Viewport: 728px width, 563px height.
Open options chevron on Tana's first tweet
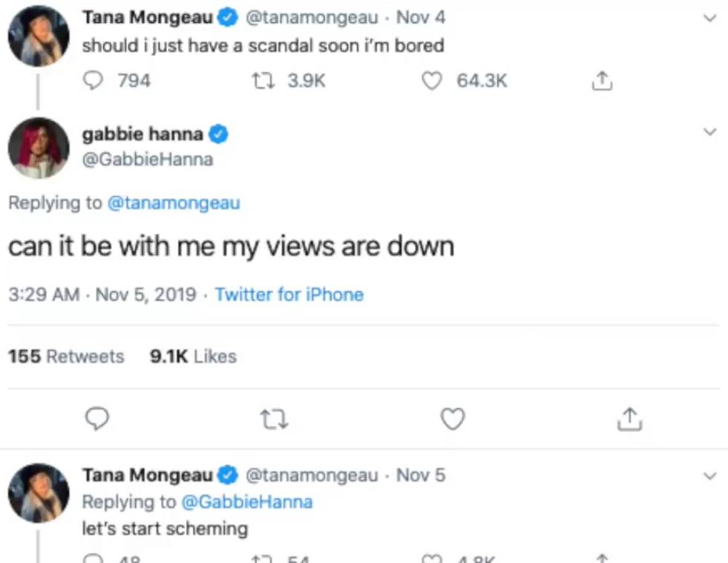point(710,18)
